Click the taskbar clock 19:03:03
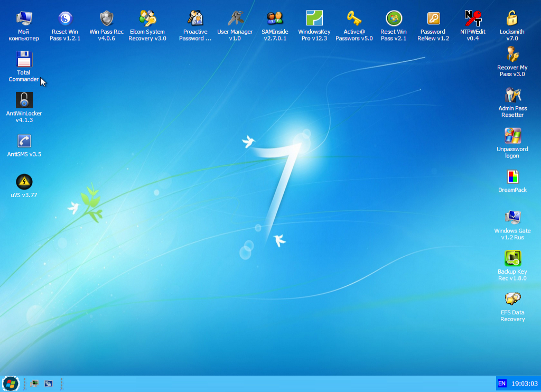This screenshot has width=541, height=392. pyautogui.click(x=525, y=384)
